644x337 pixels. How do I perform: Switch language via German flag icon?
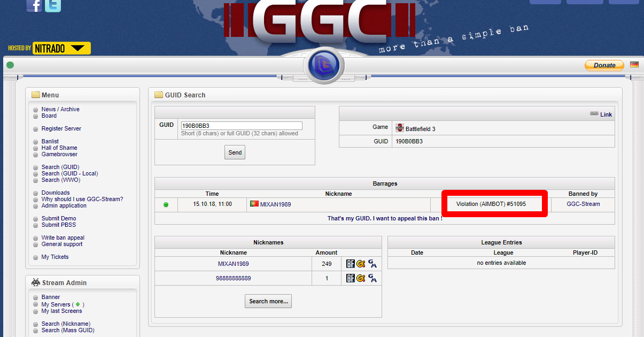634,65
